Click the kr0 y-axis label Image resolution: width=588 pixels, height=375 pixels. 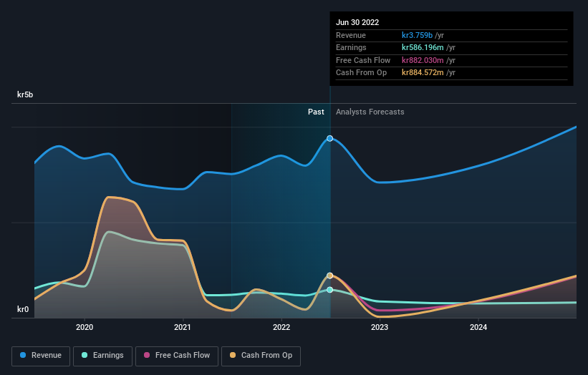pos(23,309)
